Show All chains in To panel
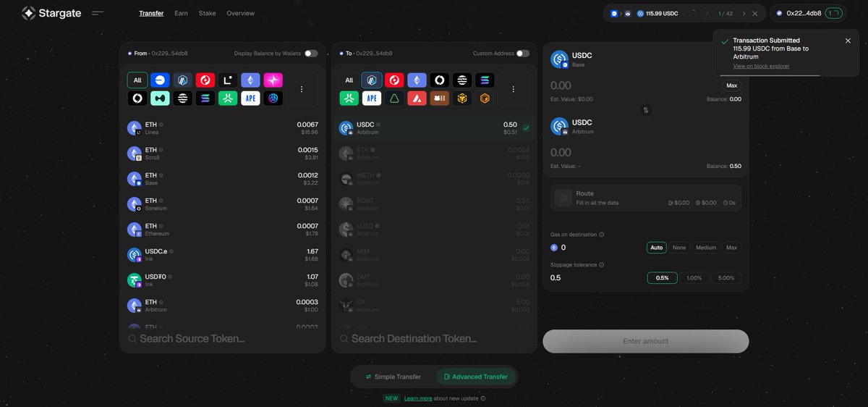Screen dimensions: 868x407 pos(349,80)
